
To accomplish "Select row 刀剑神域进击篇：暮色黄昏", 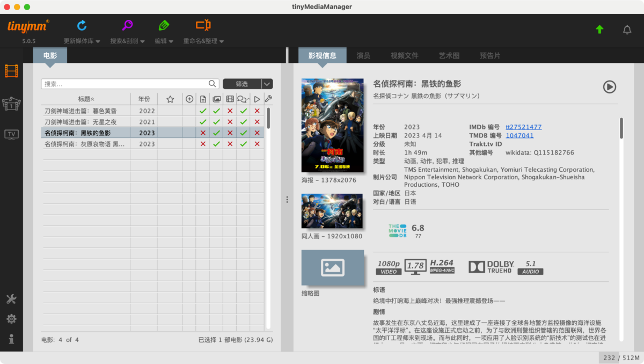I will pyautogui.click(x=152, y=111).
